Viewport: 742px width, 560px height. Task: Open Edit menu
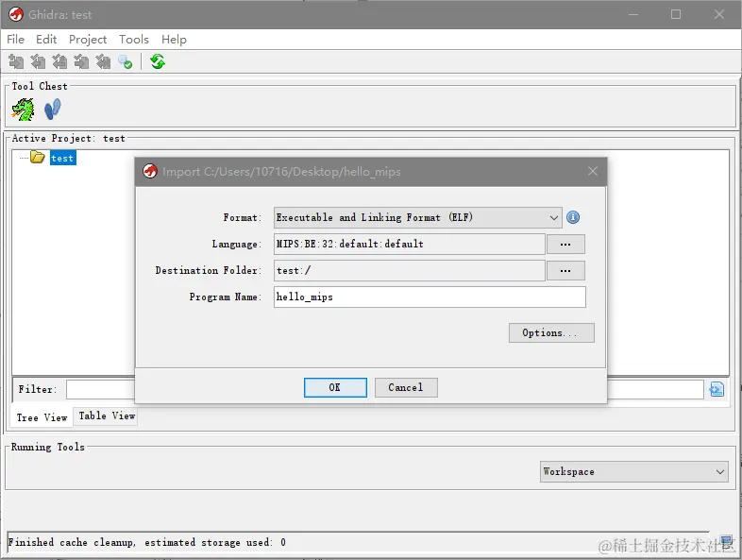pos(46,40)
